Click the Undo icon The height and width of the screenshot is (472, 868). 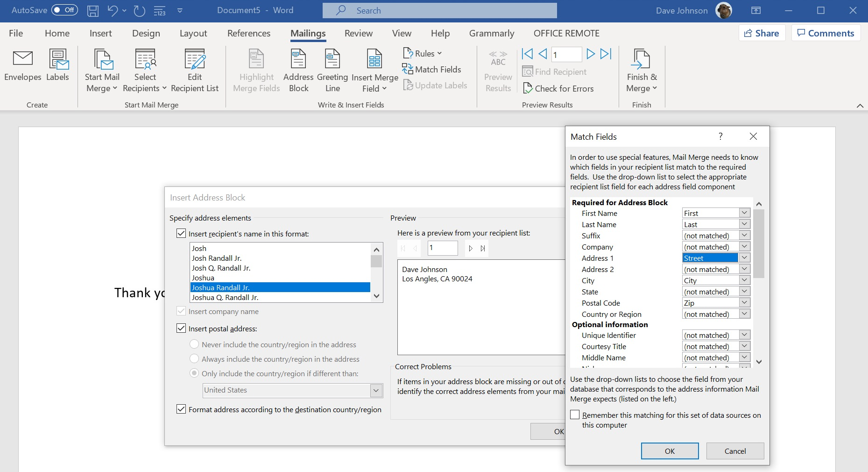pos(113,10)
